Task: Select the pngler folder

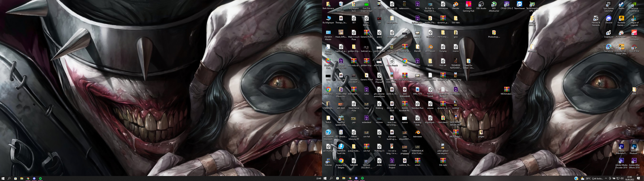Action: (481, 134)
